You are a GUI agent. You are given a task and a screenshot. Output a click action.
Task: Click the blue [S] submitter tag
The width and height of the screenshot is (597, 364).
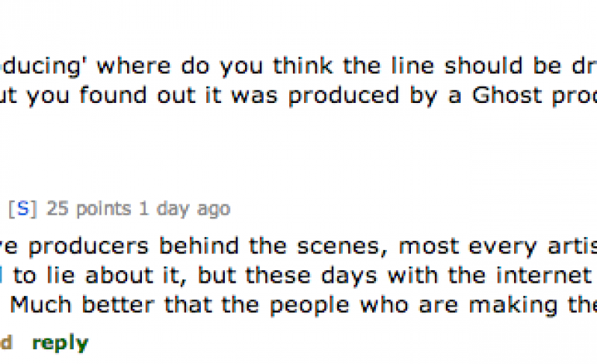pyautogui.click(x=22, y=209)
